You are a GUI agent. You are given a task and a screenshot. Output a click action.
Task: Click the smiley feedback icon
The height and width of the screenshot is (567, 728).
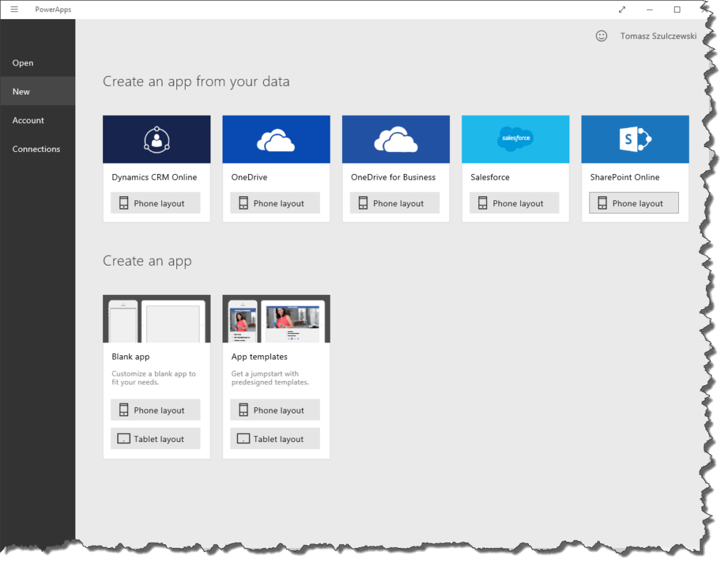click(601, 36)
